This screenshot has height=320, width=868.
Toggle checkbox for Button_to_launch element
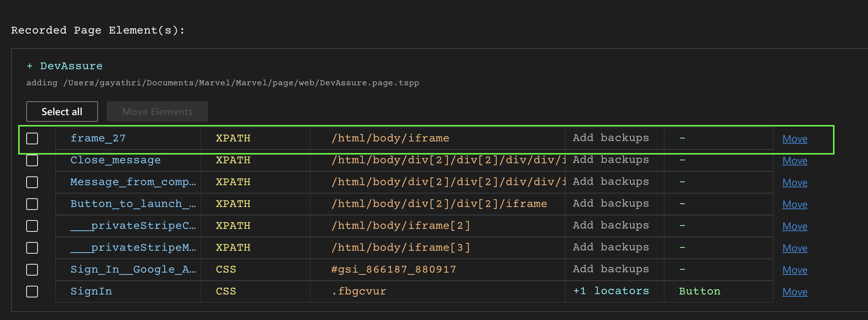coord(32,204)
